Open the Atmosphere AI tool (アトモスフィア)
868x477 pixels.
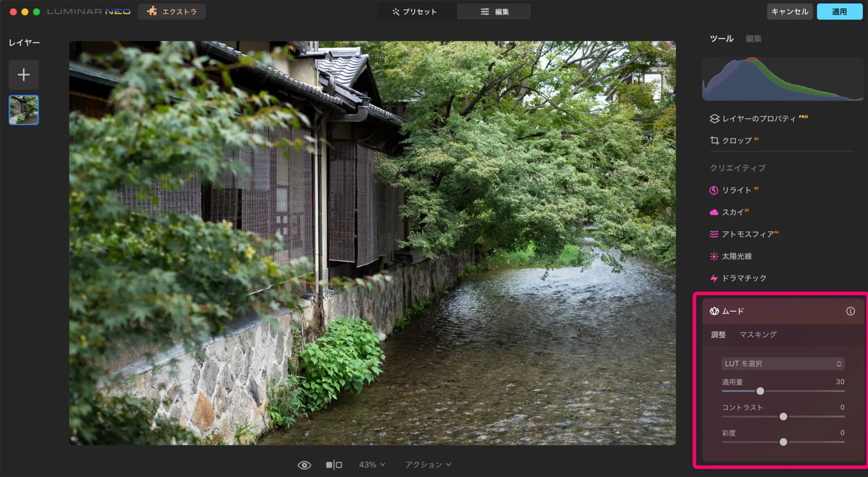[x=747, y=234]
